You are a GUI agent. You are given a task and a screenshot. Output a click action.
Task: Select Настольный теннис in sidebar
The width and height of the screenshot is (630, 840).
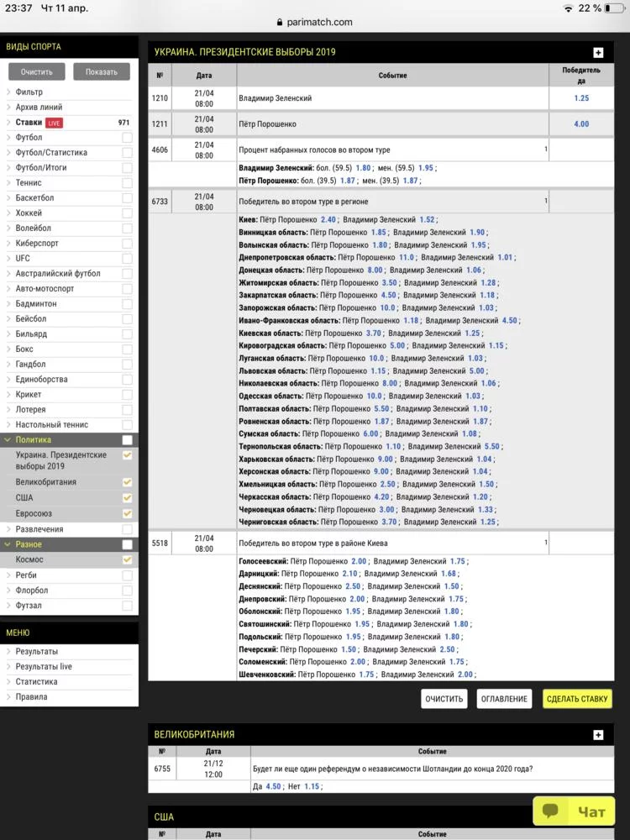52,424
